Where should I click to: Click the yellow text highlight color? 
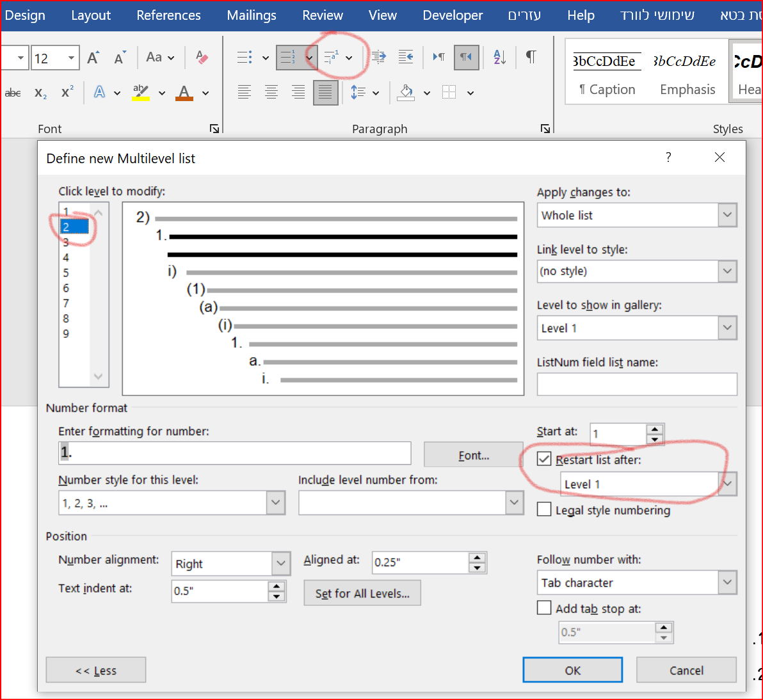(x=141, y=93)
